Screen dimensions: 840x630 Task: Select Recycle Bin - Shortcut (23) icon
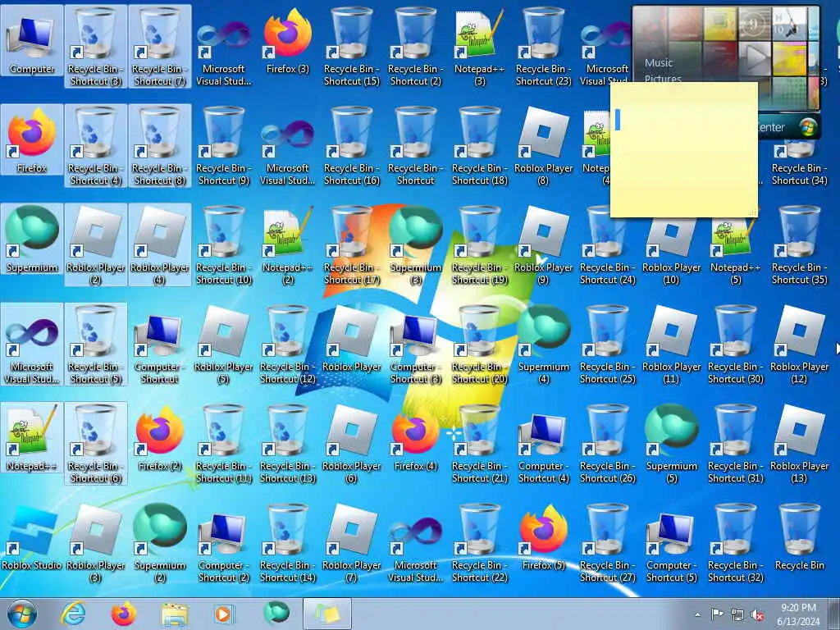[543, 47]
